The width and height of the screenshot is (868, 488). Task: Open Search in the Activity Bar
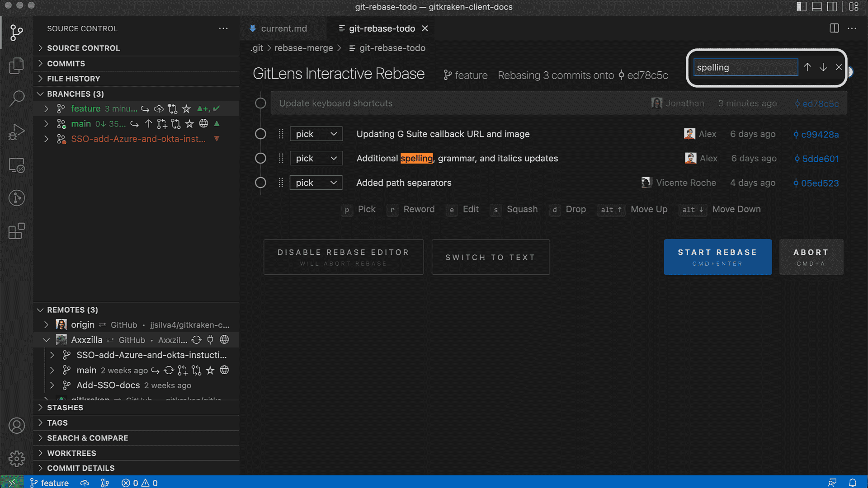[17, 98]
